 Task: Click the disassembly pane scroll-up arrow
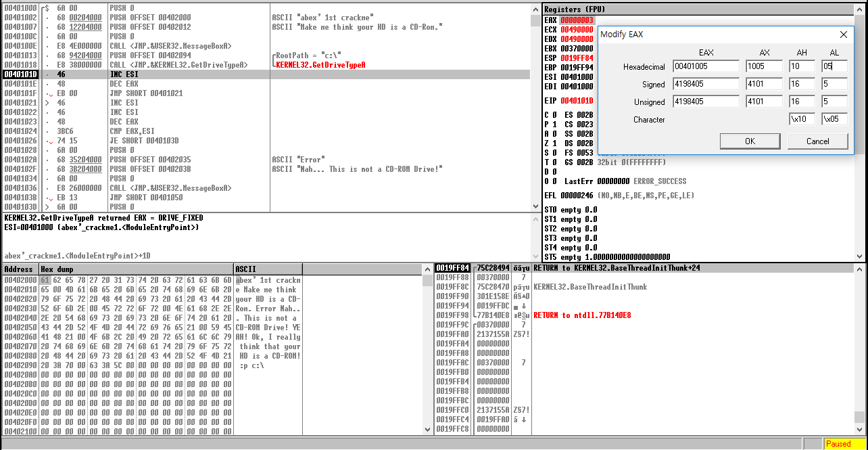(535, 8)
